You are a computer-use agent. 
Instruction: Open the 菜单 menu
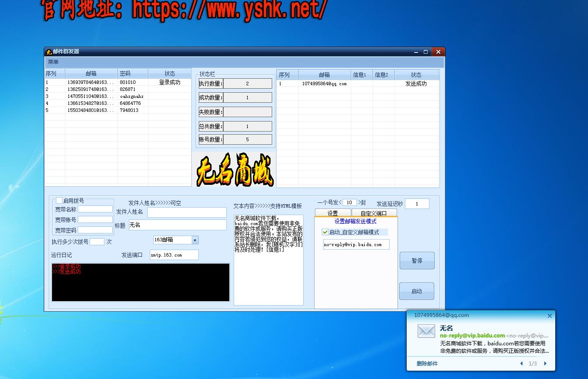click(53, 62)
